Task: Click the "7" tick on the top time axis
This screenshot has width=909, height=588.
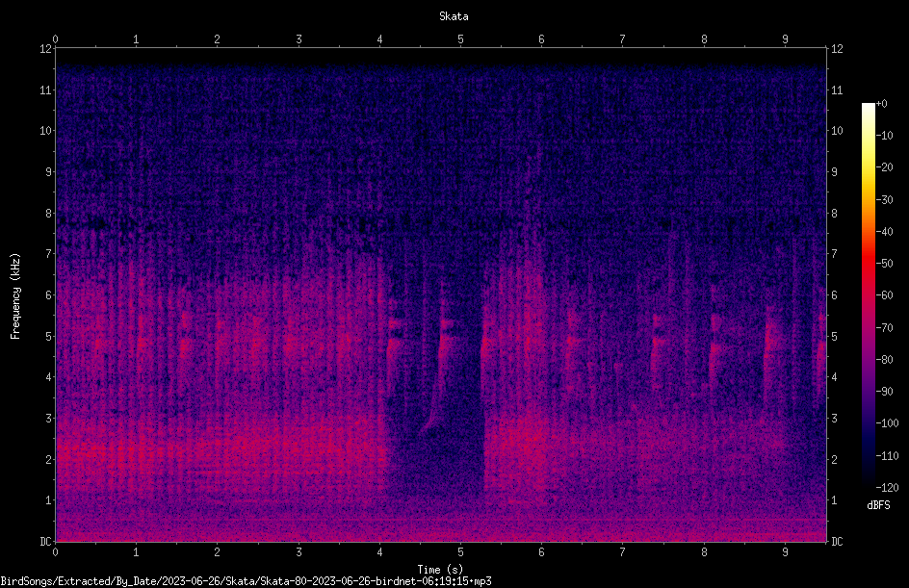Action: pyautogui.click(x=623, y=39)
